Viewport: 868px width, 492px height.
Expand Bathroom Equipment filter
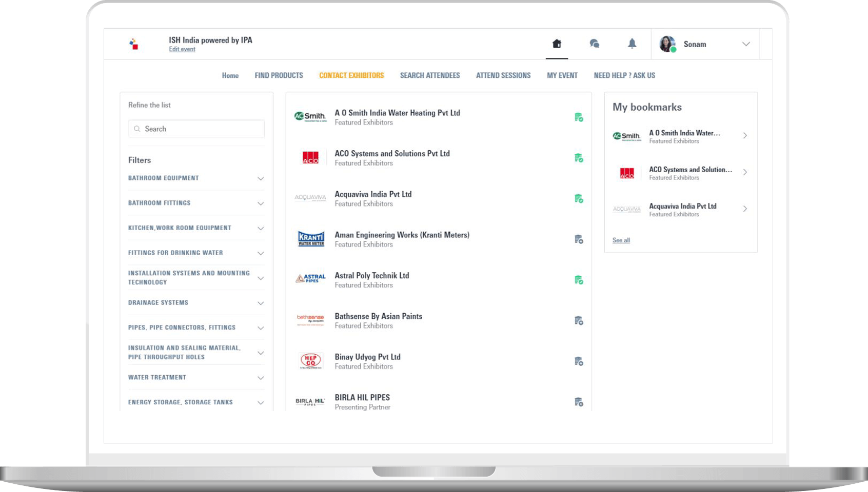click(261, 179)
